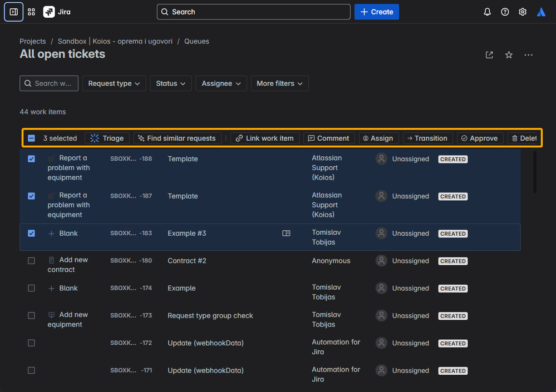Expand the Status filter dropdown

point(170,83)
